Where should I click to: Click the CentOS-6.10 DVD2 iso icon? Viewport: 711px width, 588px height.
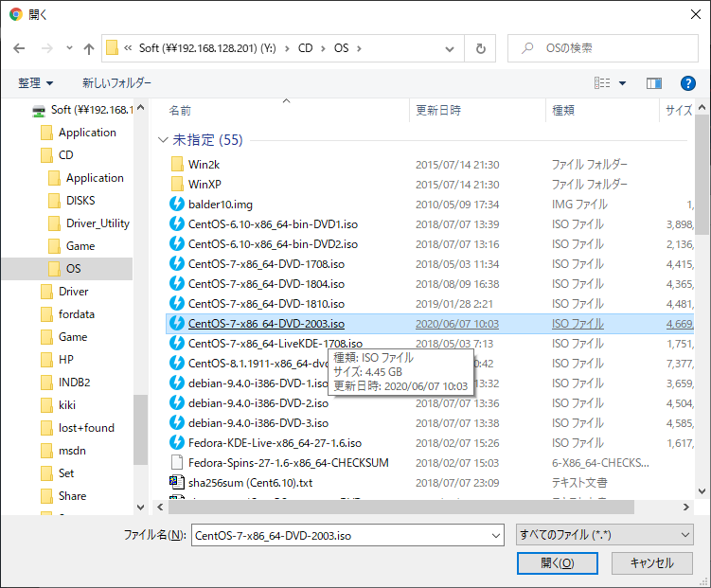point(177,244)
